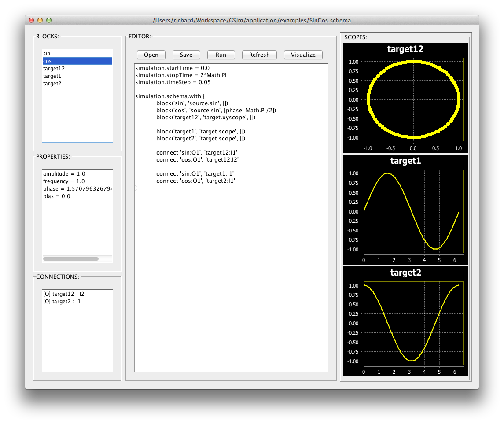
Task: Click the amplitude property line
Action: point(64,174)
